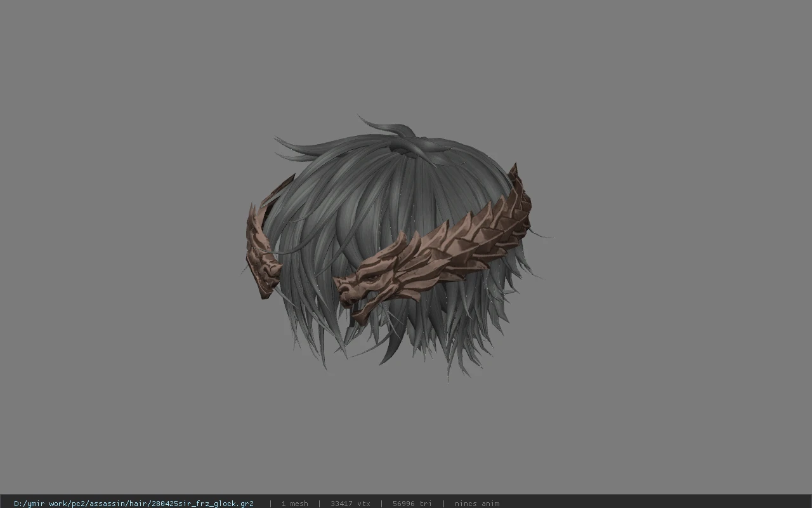This screenshot has width=812, height=508.
Task: Click the "56996 tri" triangle count
Action: click(412, 504)
